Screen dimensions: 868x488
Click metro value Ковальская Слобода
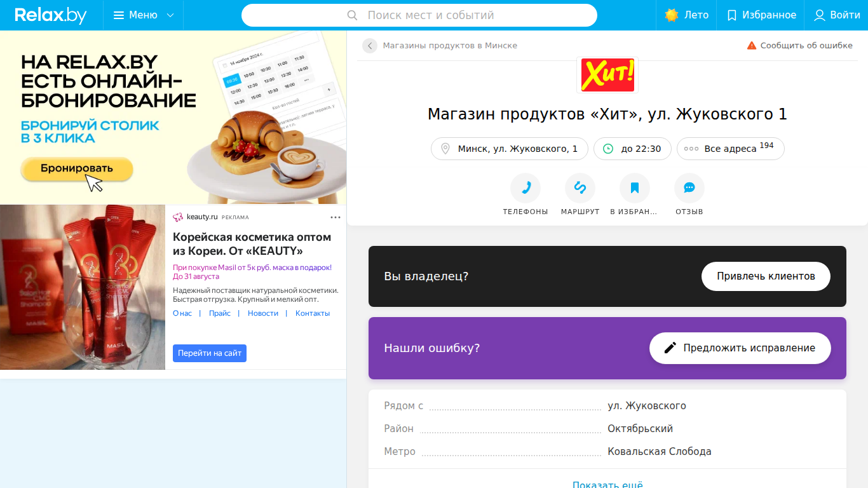pyautogui.click(x=660, y=452)
